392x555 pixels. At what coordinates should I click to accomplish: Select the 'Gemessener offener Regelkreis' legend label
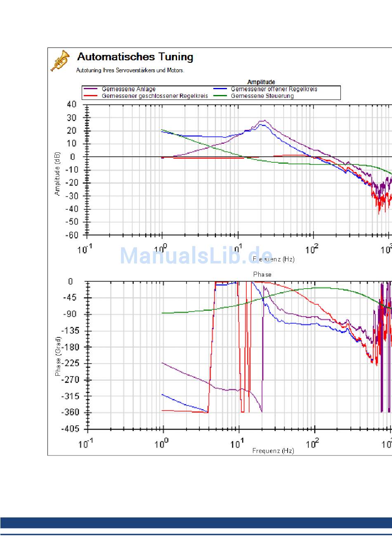click(x=274, y=89)
